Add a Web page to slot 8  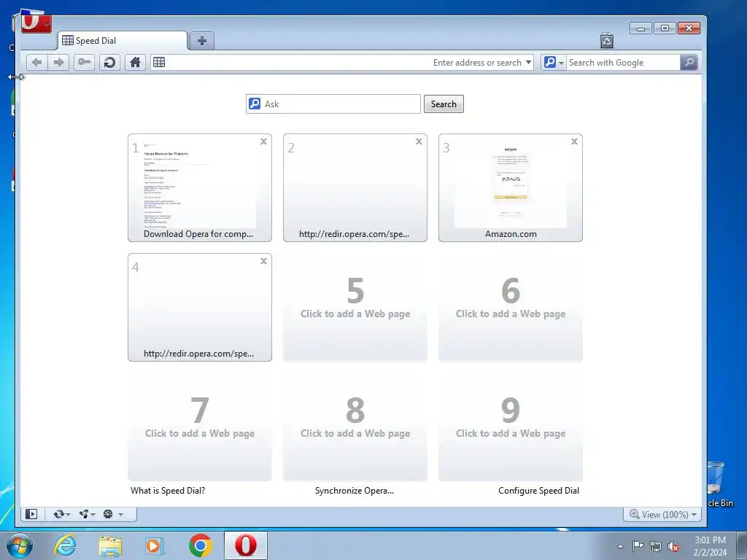coord(355,427)
